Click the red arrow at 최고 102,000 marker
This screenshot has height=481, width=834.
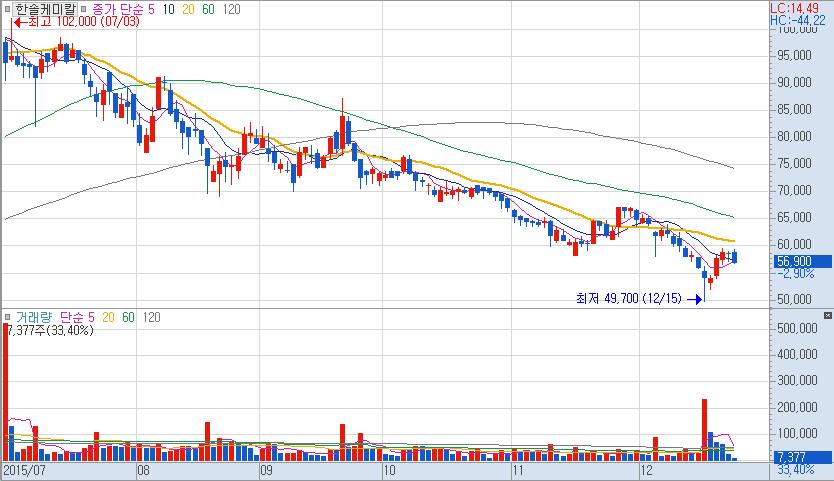[17, 21]
